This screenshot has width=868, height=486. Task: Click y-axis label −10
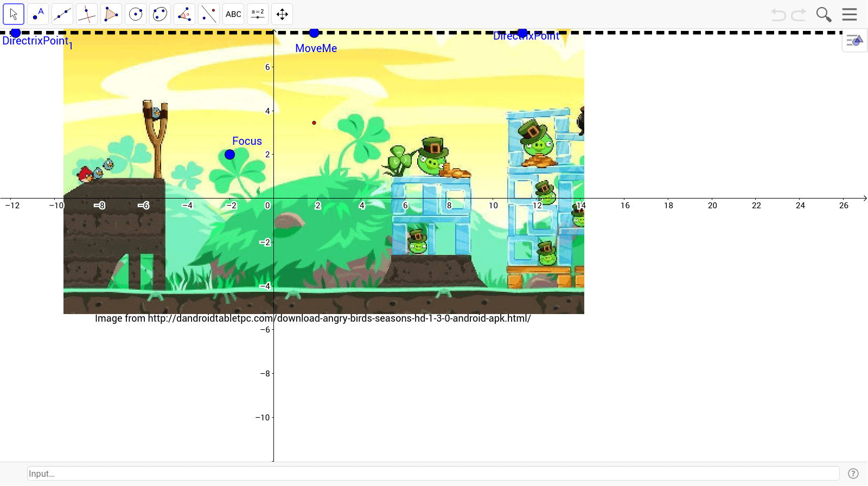click(x=263, y=418)
